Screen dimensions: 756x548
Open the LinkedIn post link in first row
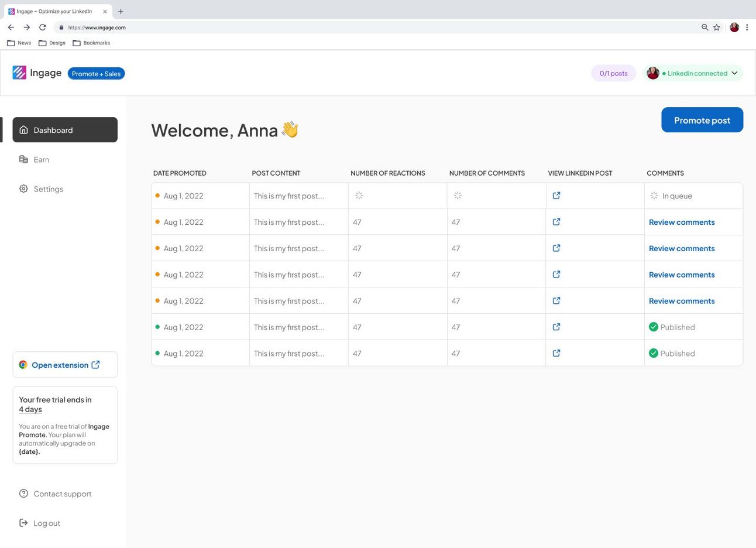click(x=556, y=196)
